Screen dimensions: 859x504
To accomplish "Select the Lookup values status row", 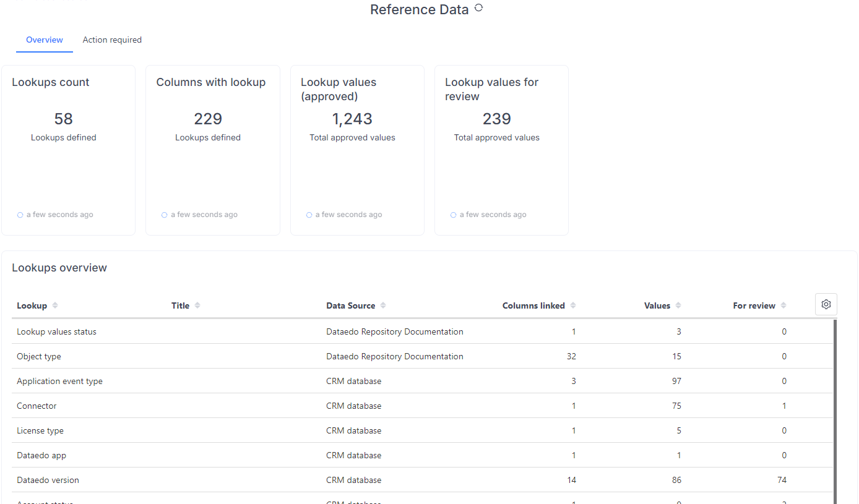I will [x=422, y=331].
